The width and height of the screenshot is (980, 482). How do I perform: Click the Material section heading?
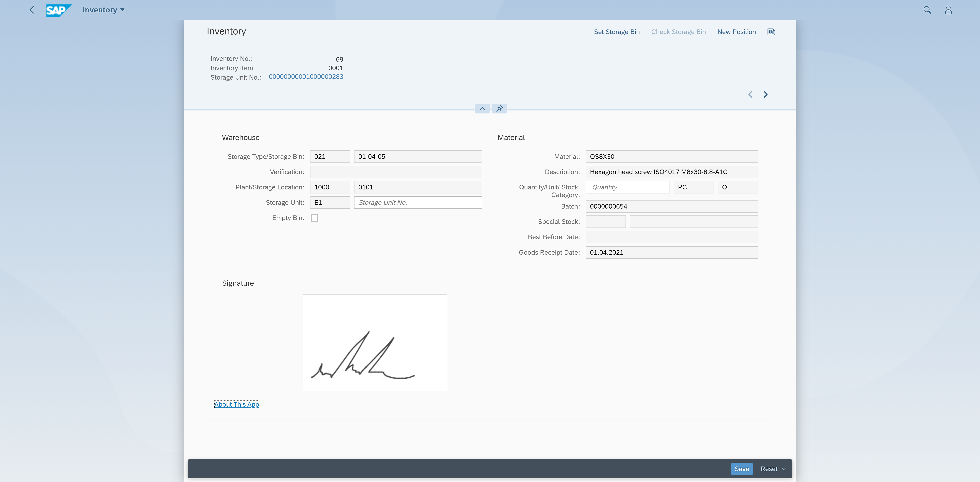(511, 138)
